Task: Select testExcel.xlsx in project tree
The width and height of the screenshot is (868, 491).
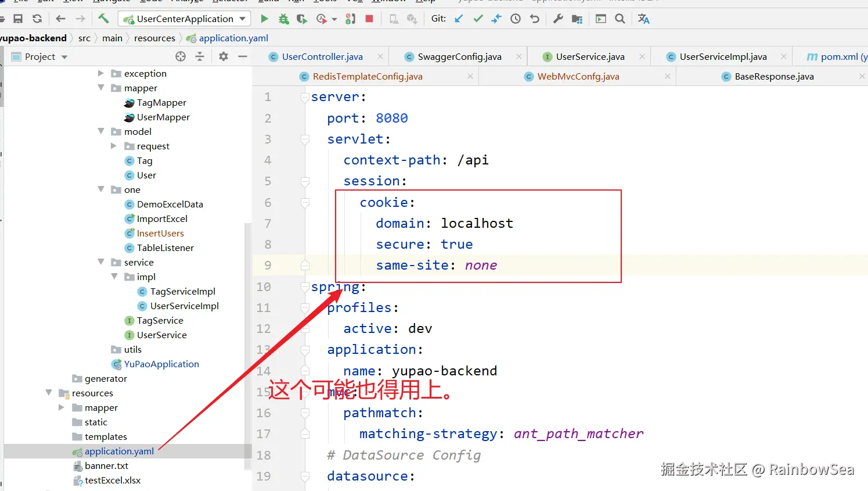Action: [113, 480]
